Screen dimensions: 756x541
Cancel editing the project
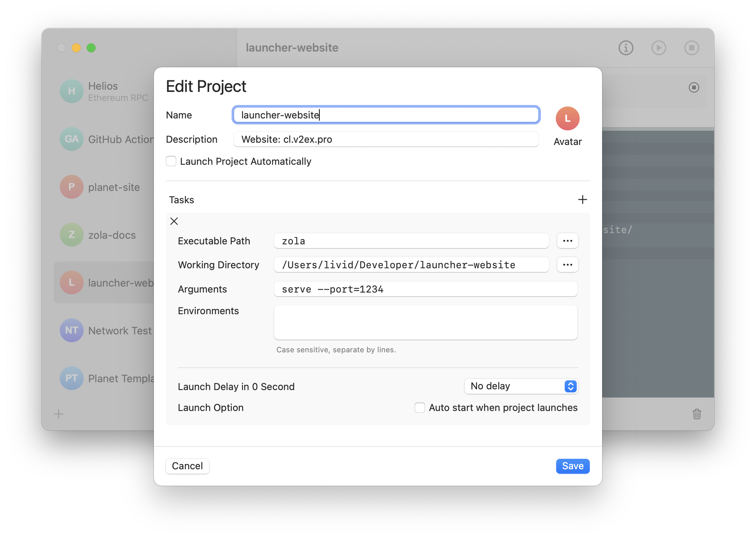tap(187, 466)
